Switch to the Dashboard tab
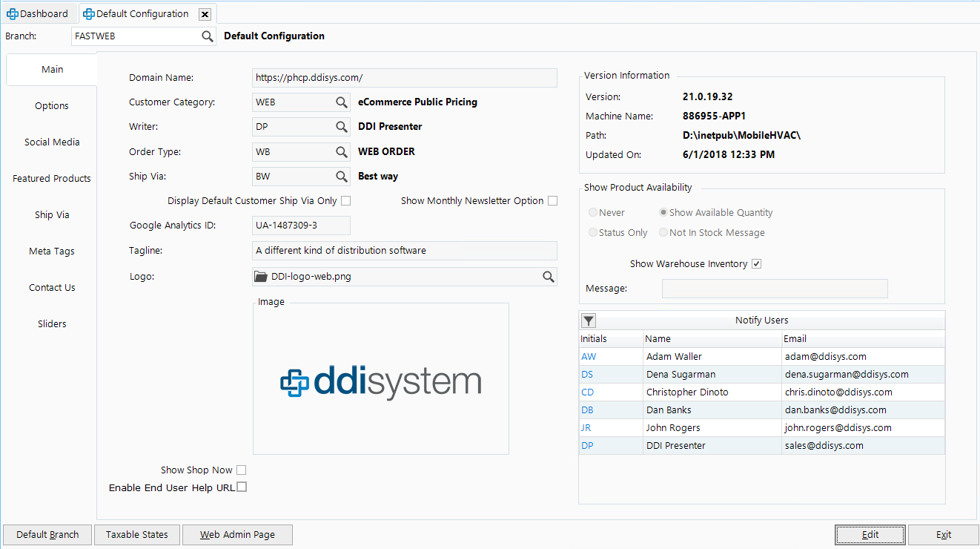Screen dimensions: 980x549 (x=37, y=13)
